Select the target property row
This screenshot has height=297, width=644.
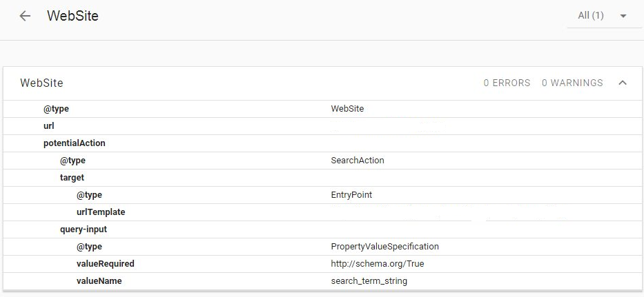(72, 178)
